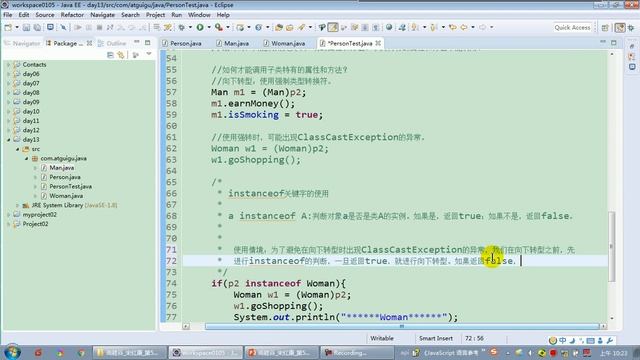Open the New file dropdown arrow

17,27
